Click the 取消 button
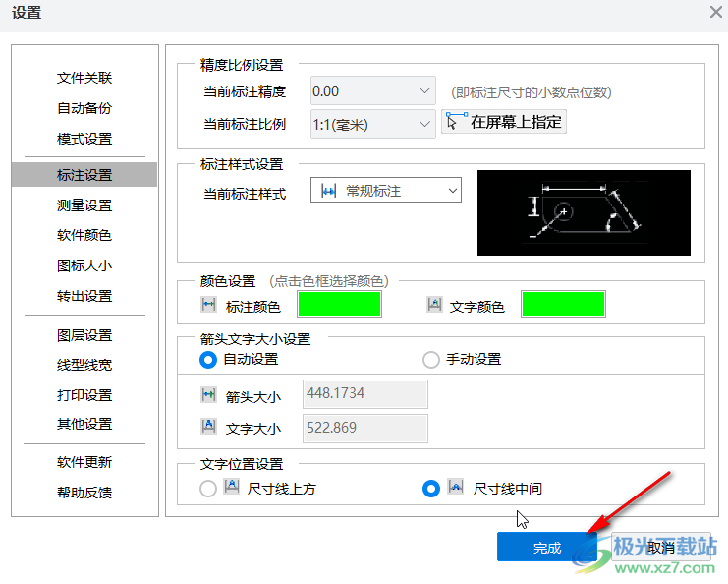The height and width of the screenshot is (584, 728). [x=661, y=548]
